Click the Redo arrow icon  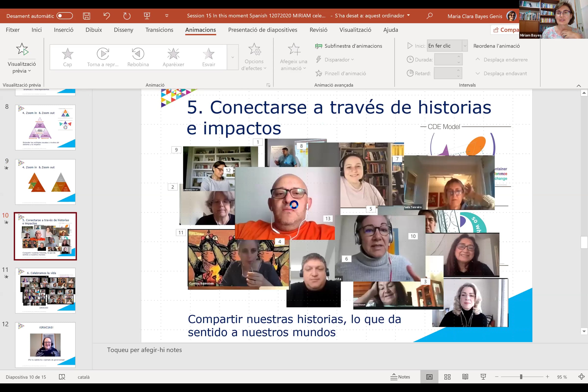(x=127, y=16)
